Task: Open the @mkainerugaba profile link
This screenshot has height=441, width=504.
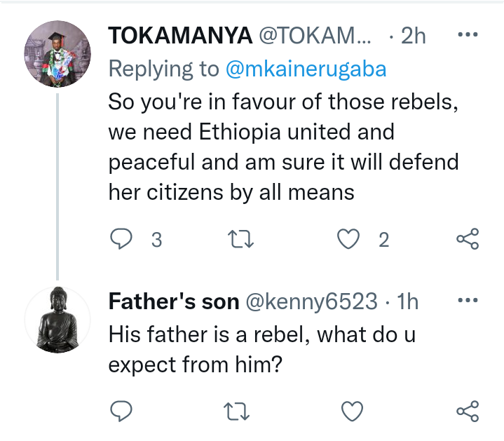Action: click(306, 69)
